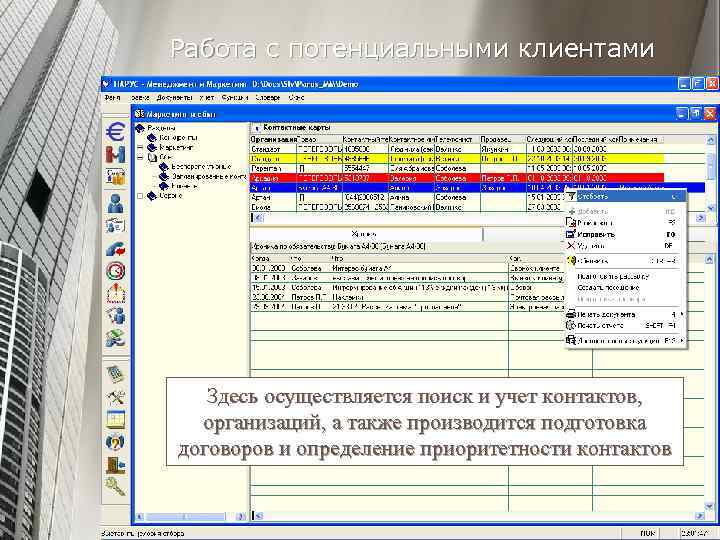Open the contact card sidebar icon
This screenshot has height=540, width=720.
point(115,226)
